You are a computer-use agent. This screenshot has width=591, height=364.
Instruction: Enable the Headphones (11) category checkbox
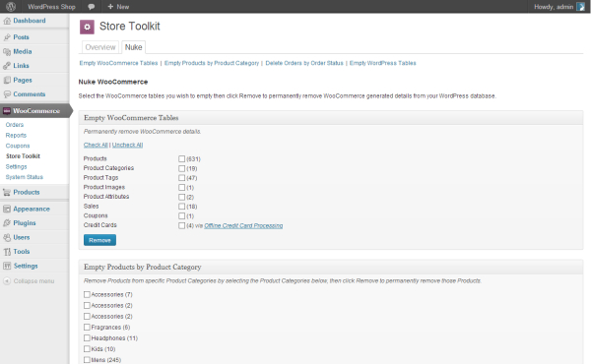click(87, 338)
